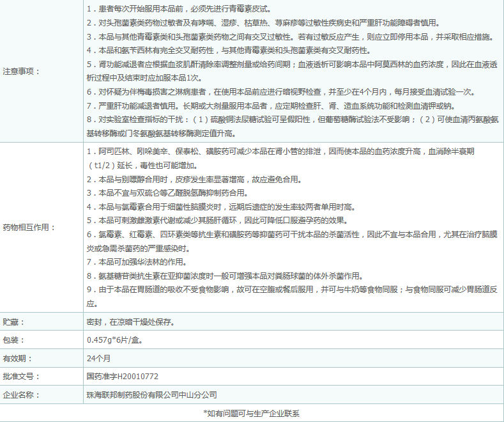The height and width of the screenshot is (422, 504).
Task: Click interaction 3 about 双硫仑
Action: (x=167, y=193)
